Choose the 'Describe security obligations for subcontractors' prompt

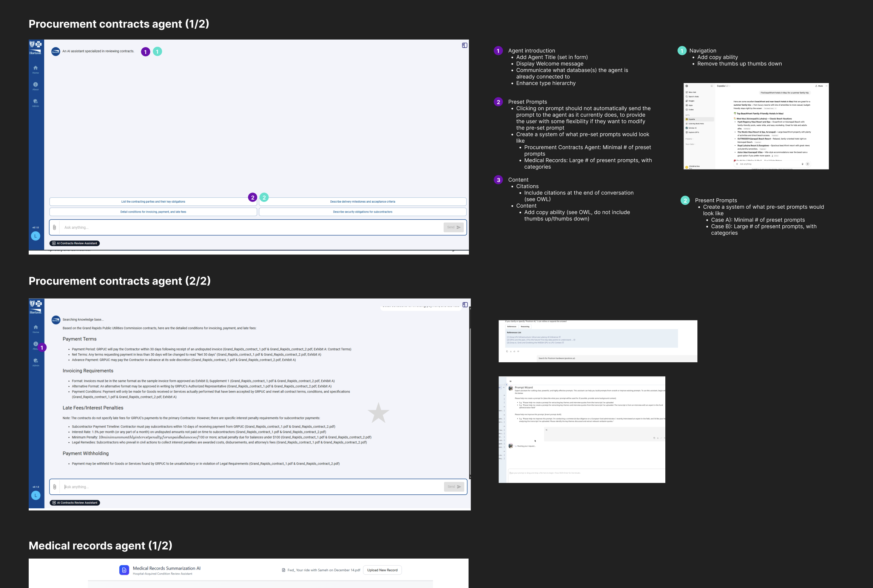pos(362,212)
